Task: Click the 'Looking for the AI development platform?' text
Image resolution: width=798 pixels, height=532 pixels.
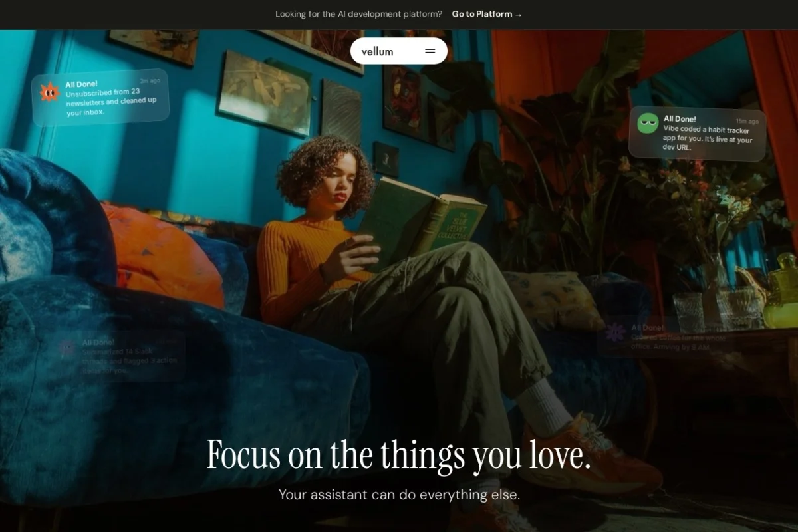Action: (x=358, y=14)
